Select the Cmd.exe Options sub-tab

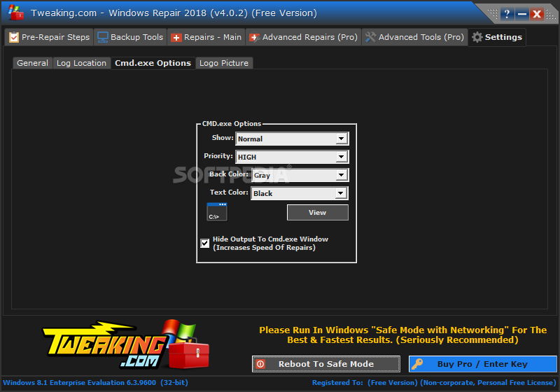[x=153, y=63]
